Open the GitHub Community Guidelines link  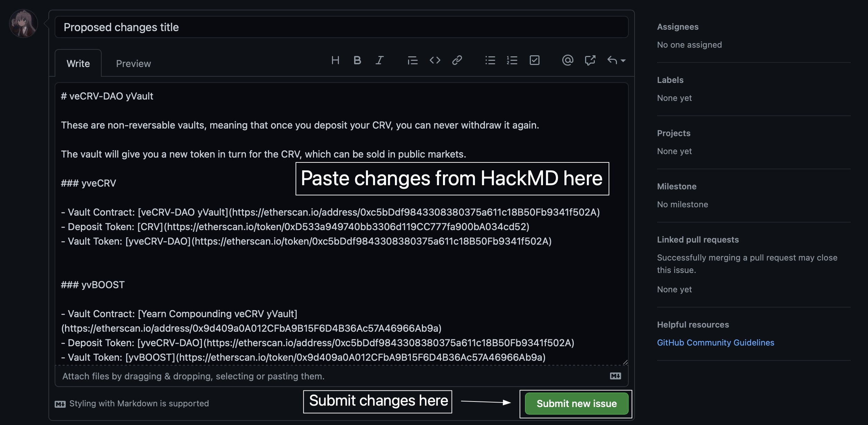click(x=715, y=343)
